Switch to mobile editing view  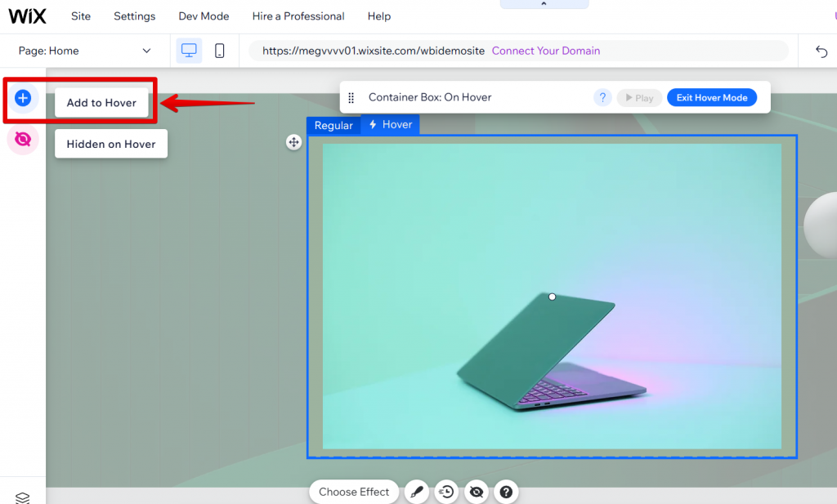219,50
